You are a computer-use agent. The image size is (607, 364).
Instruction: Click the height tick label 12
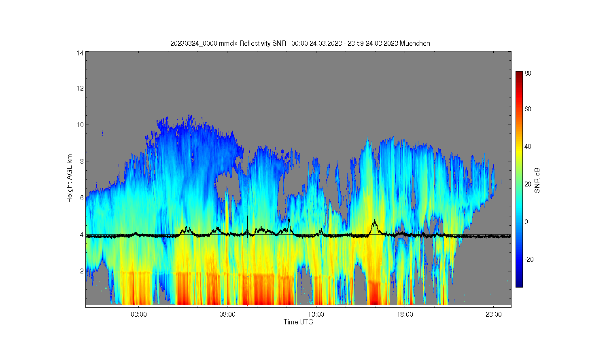(80, 88)
